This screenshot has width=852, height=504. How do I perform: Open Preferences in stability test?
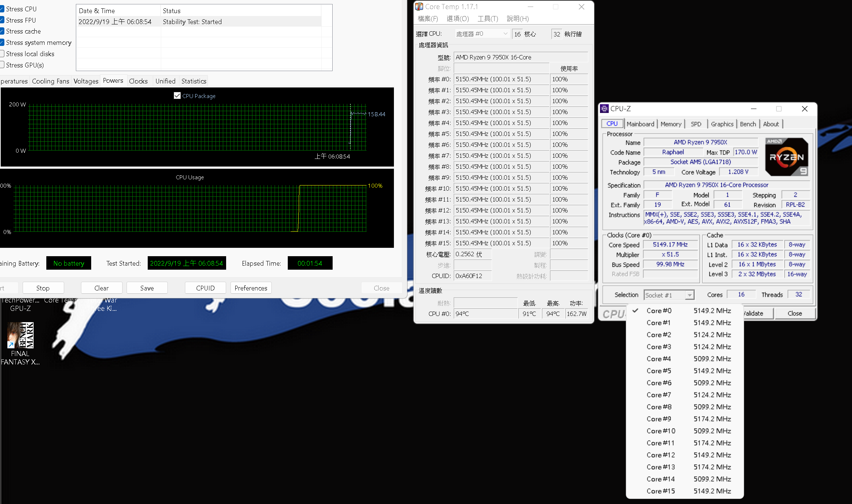[251, 288]
